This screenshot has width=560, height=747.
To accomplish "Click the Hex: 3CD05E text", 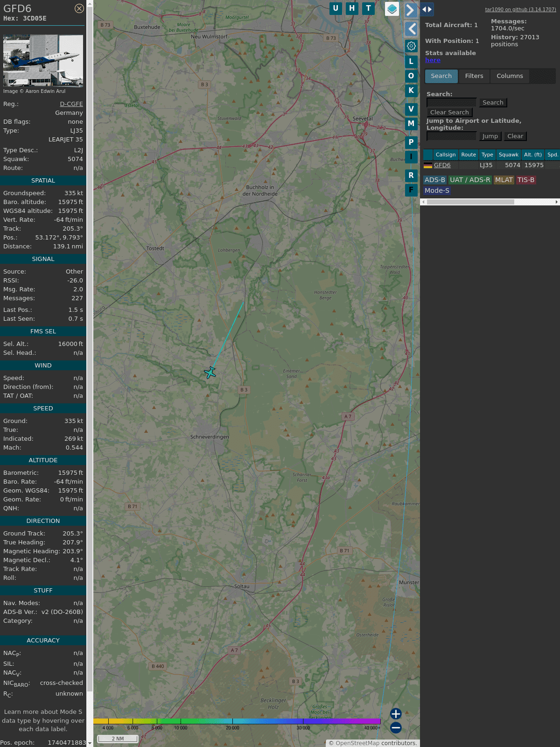I will click(x=25, y=19).
